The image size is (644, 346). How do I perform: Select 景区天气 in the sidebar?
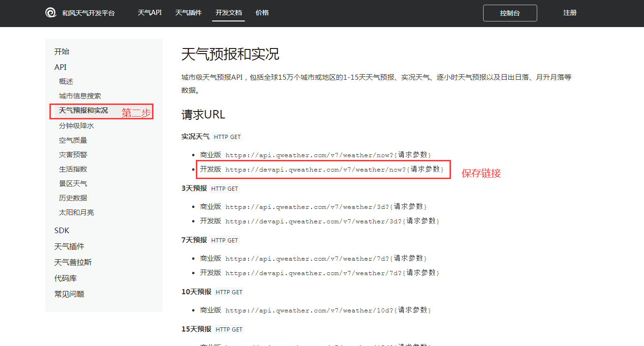[x=73, y=184]
